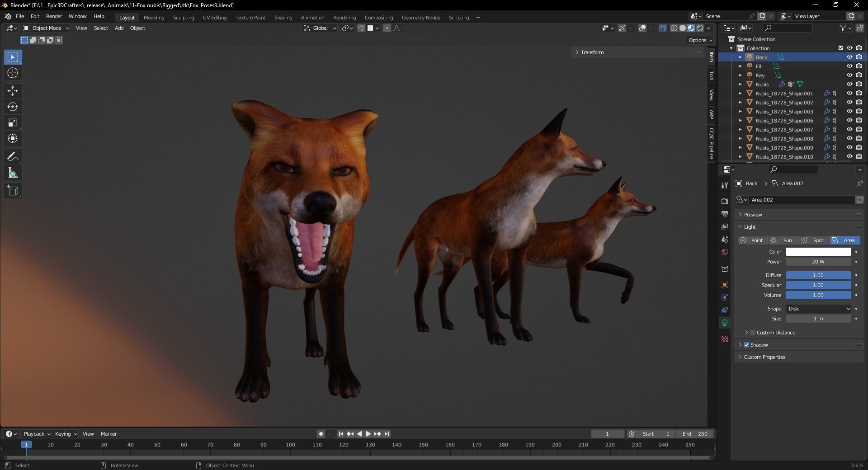Click the Area.002 data name field

[801, 200]
